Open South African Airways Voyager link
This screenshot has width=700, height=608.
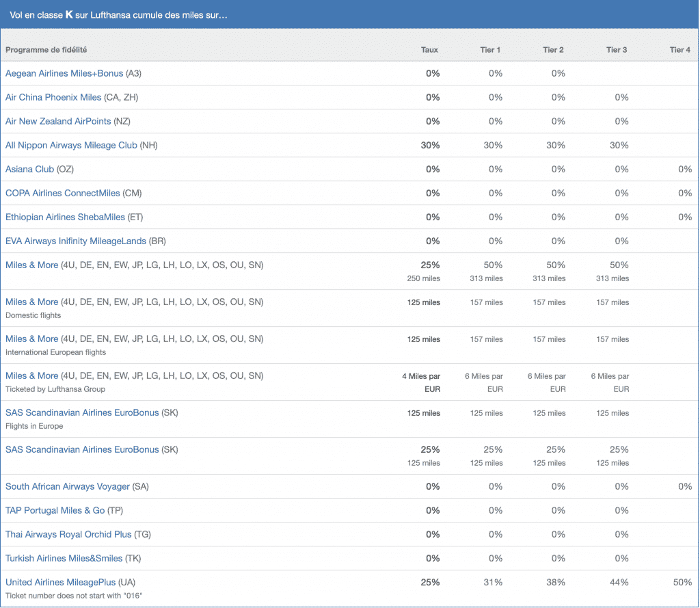68,486
